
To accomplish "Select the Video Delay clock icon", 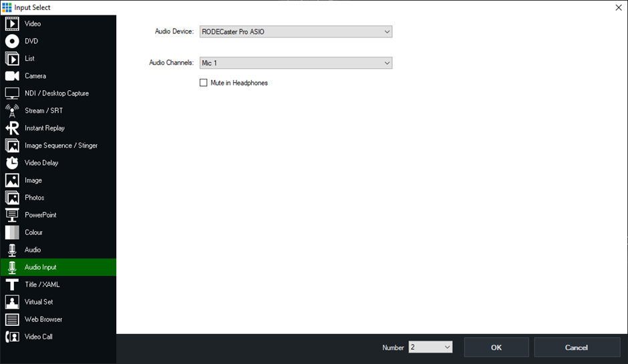I will pyautogui.click(x=12, y=163).
